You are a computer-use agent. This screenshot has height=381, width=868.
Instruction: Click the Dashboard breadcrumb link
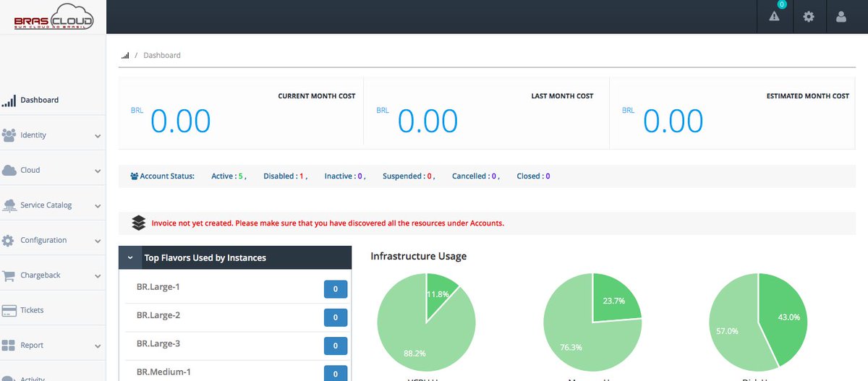pos(162,55)
